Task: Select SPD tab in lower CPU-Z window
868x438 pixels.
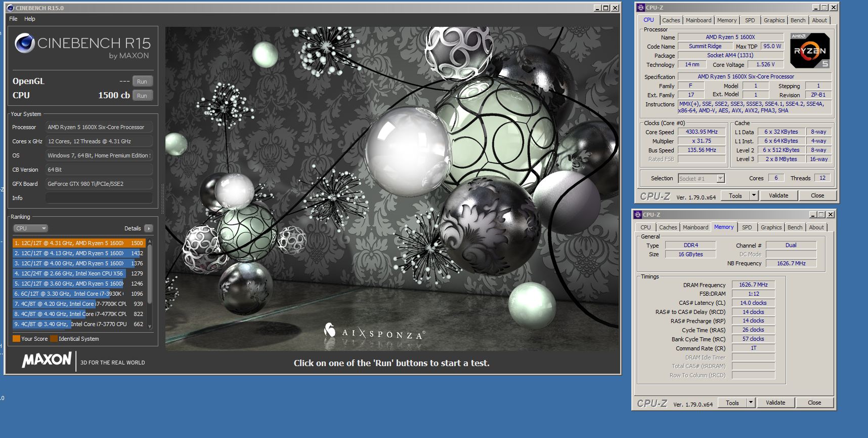Action: pos(747,227)
